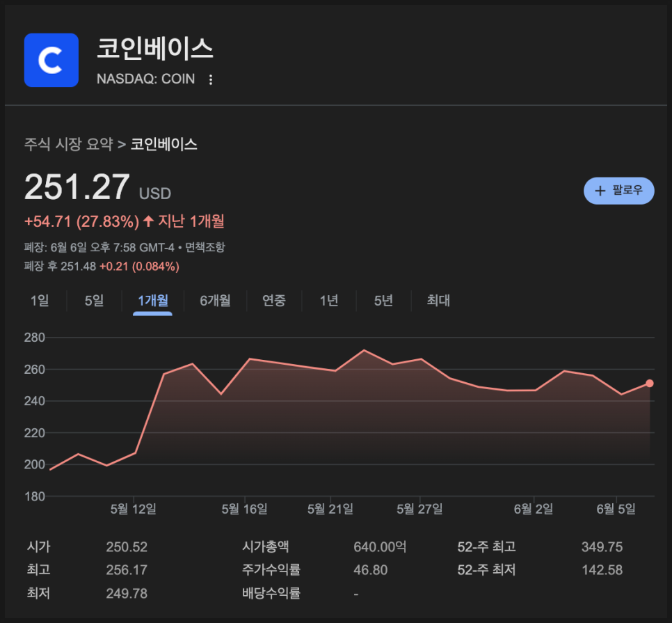The width and height of the screenshot is (672, 623).
Task: Click the after-hours price 251.48 text
Action: 78,267
